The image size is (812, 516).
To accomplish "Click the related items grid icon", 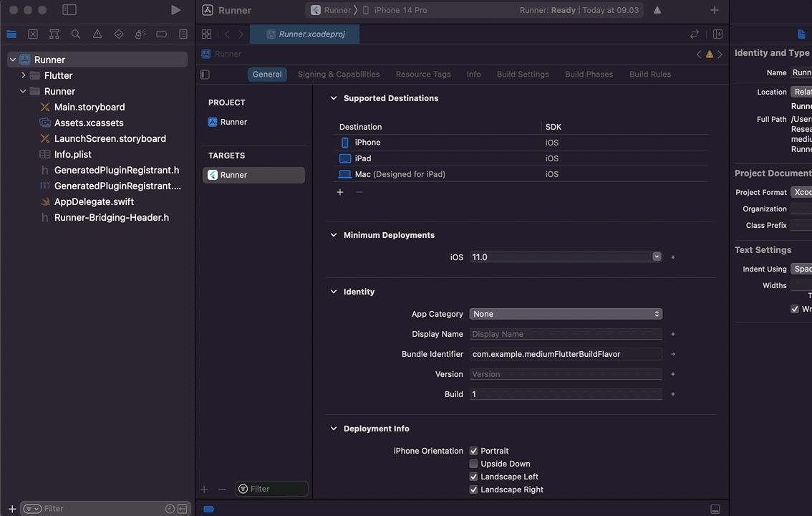I will click(207, 34).
